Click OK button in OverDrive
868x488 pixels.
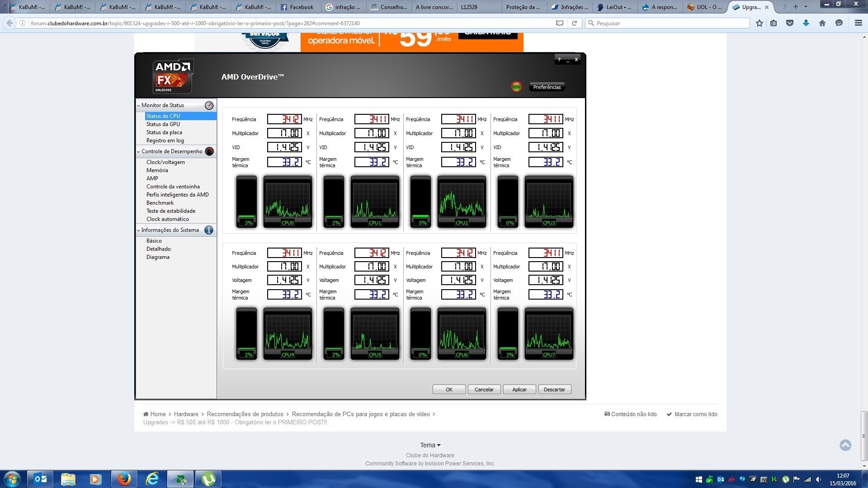click(449, 389)
